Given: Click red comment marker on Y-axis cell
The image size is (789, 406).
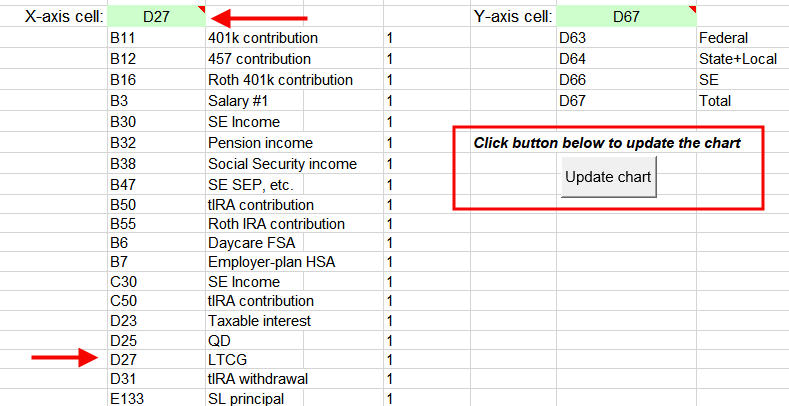Looking at the screenshot, I should pos(693,9).
